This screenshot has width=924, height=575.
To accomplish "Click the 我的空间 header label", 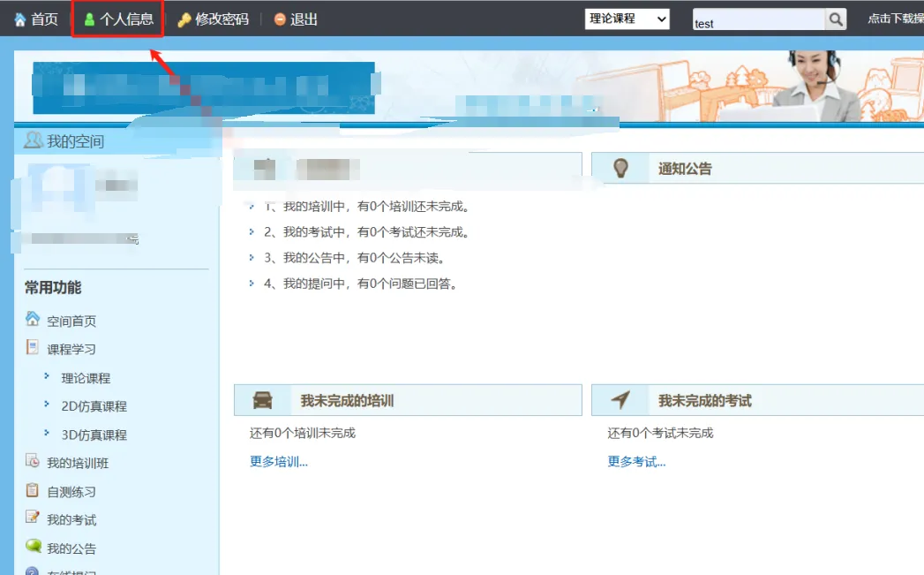I will coord(75,141).
